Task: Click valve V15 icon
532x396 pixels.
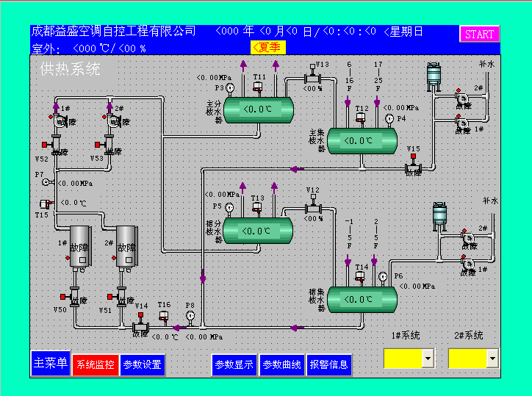Action: pos(413,165)
